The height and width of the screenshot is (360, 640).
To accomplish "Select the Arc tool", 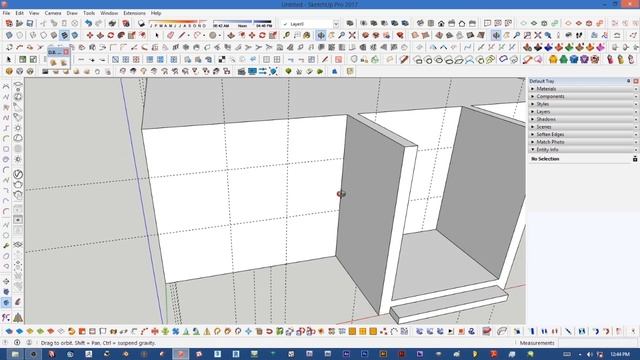I will click(198, 36).
